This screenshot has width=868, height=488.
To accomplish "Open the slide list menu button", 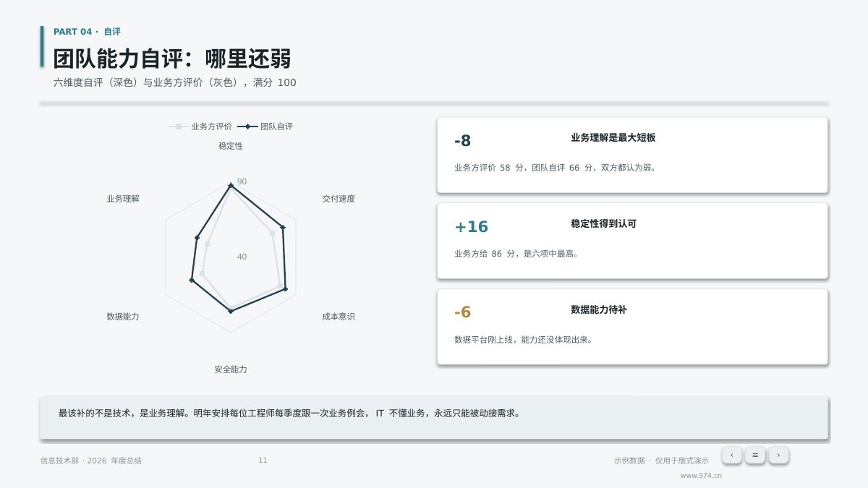I will pyautogui.click(x=755, y=455).
